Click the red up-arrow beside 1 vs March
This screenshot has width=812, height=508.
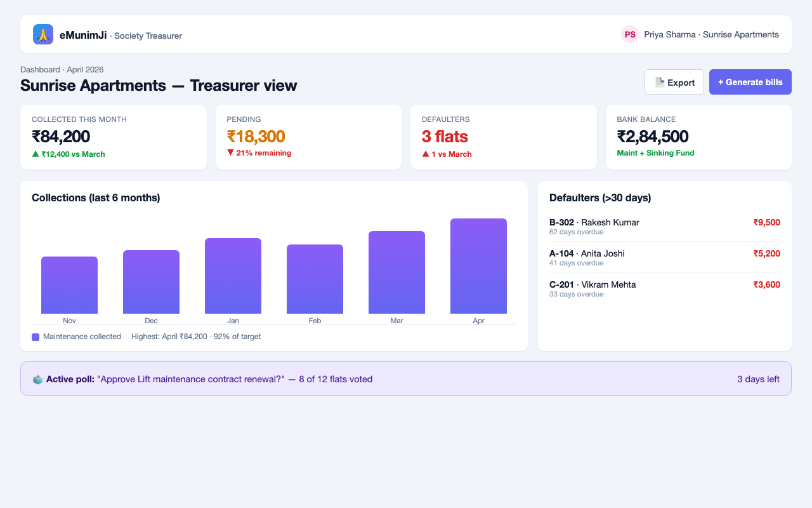tap(426, 154)
